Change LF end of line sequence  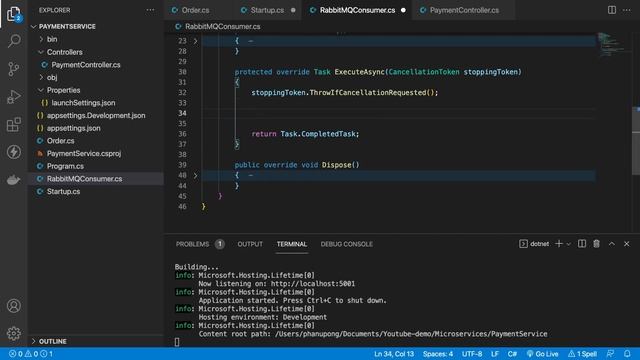(495, 353)
